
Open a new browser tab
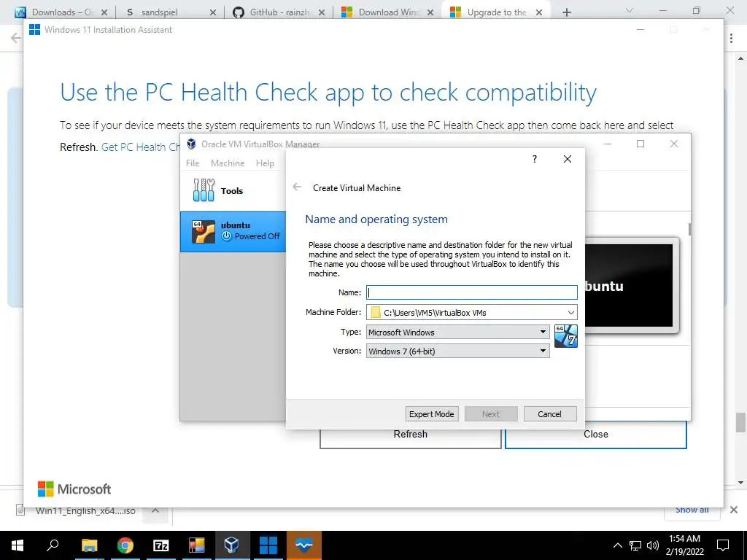tap(566, 12)
